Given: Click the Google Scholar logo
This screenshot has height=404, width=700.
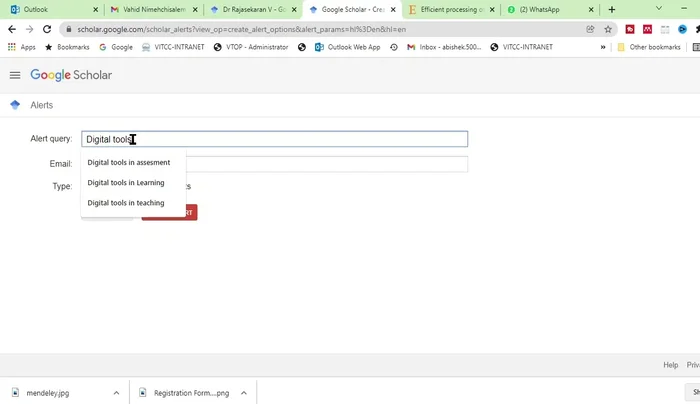Looking at the screenshot, I should 71,75.
